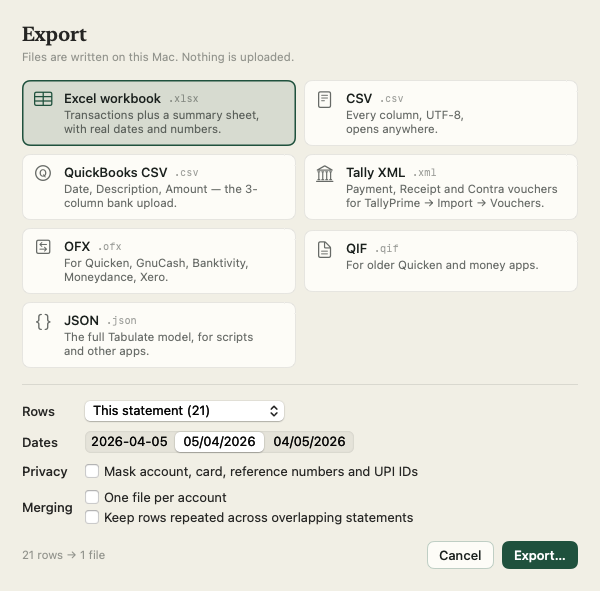Screen dimensions: 600x591
Task: Check Keep rows repeated across overlapping statements
Action: click(x=92, y=517)
